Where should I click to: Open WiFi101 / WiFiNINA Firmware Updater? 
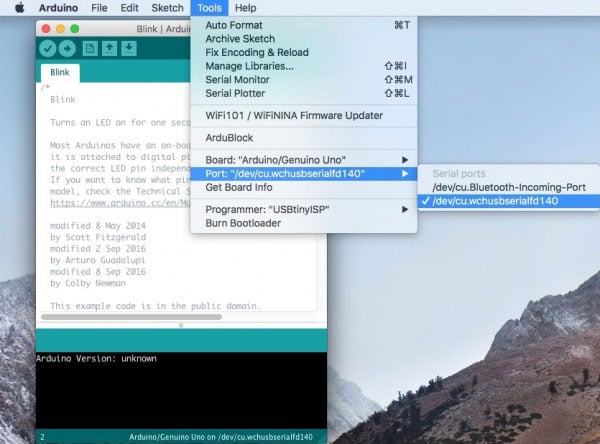(x=304, y=116)
